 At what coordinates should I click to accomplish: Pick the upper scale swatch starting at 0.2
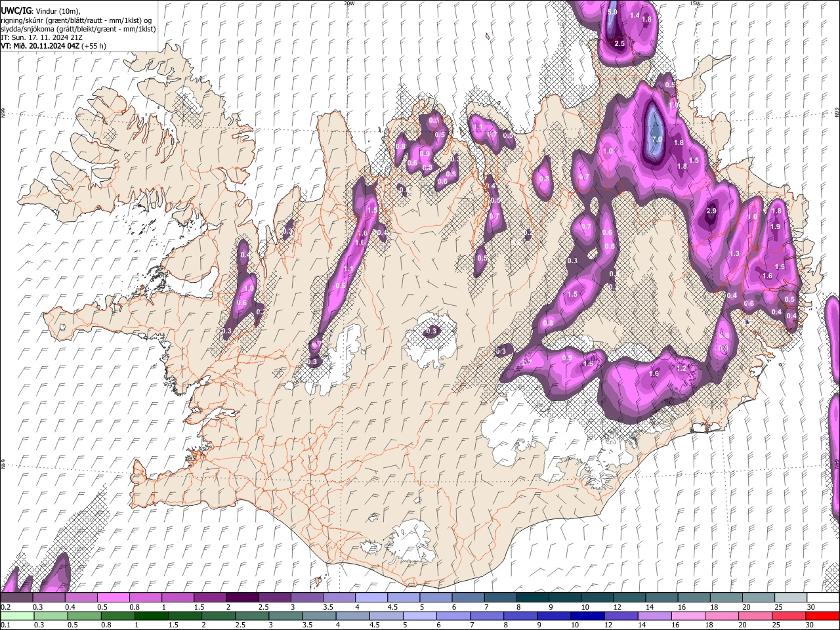point(16,598)
